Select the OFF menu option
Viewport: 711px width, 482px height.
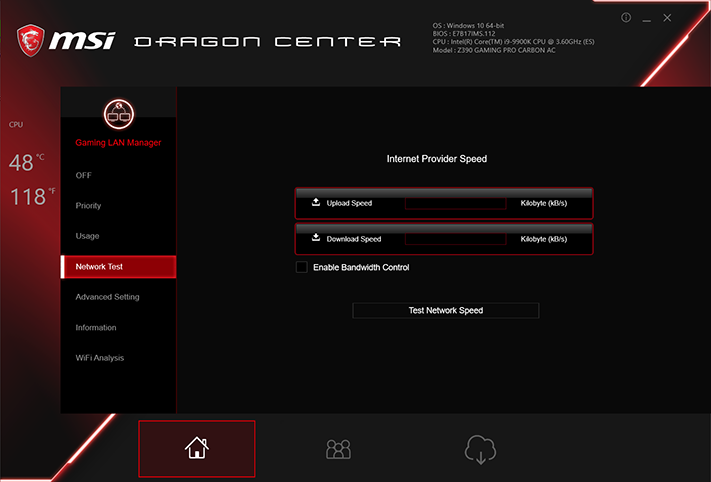[x=83, y=175]
